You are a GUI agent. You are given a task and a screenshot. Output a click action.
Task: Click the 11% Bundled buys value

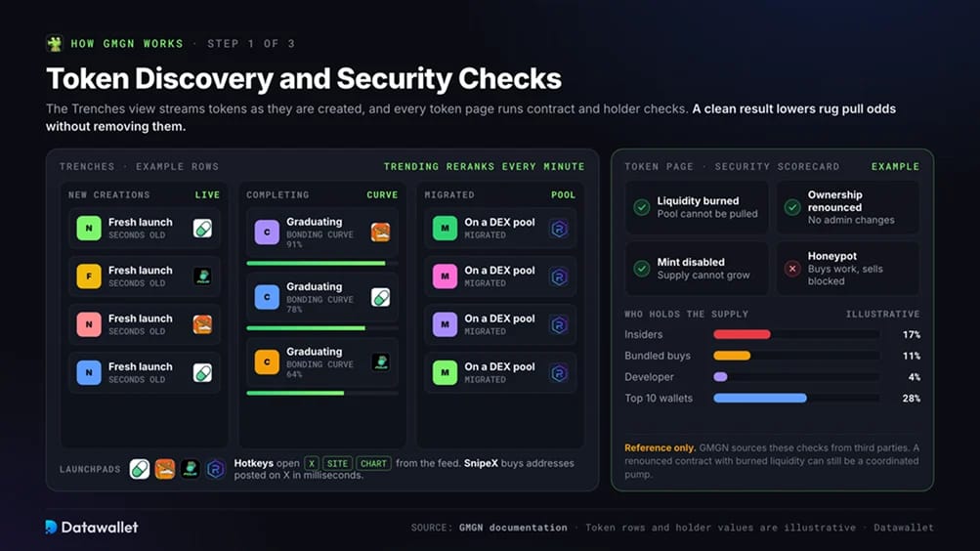pos(912,356)
